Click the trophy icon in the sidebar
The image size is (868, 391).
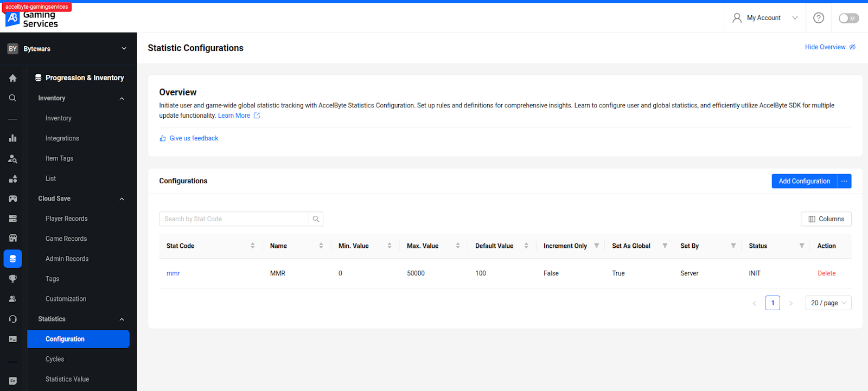[12, 279]
